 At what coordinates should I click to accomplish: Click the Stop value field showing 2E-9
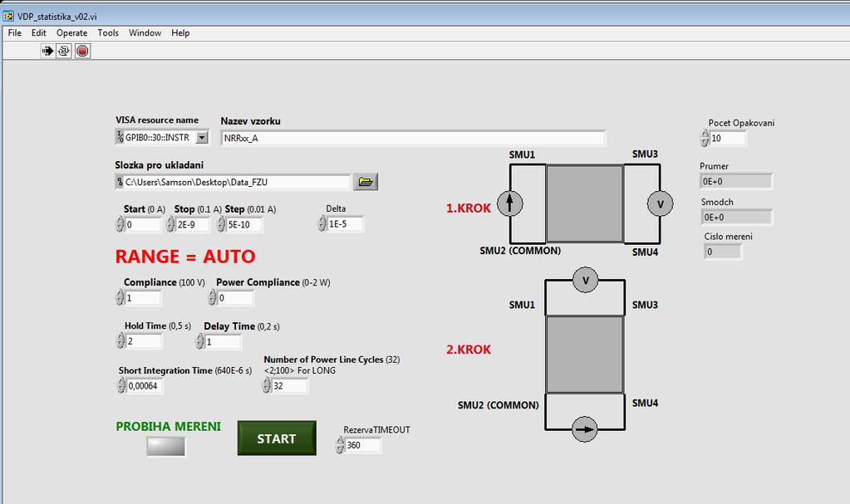tap(193, 224)
